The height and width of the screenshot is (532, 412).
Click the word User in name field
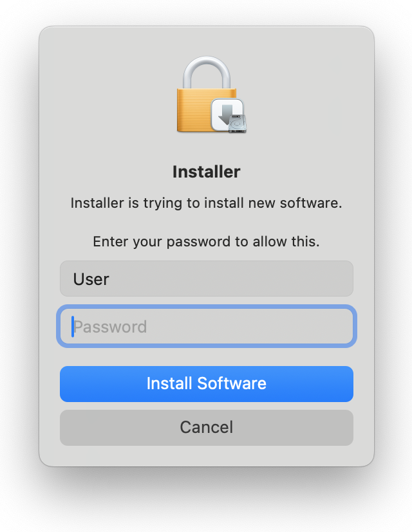pos(91,279)
